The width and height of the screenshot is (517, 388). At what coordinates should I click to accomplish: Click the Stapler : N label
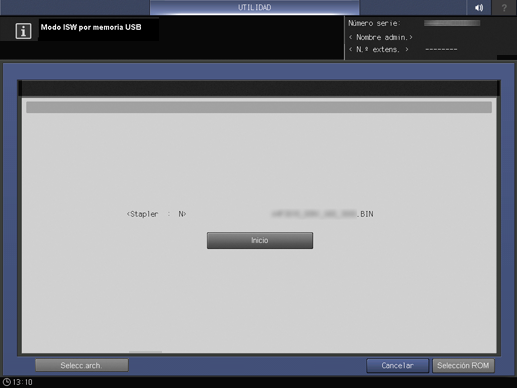(x=156, y=214)
